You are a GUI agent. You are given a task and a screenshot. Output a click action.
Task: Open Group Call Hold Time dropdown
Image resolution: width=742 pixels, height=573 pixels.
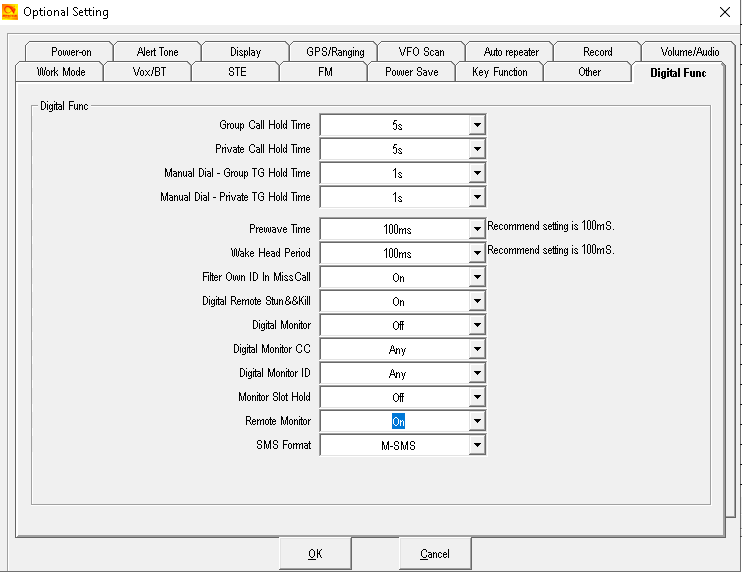(477, 125)
